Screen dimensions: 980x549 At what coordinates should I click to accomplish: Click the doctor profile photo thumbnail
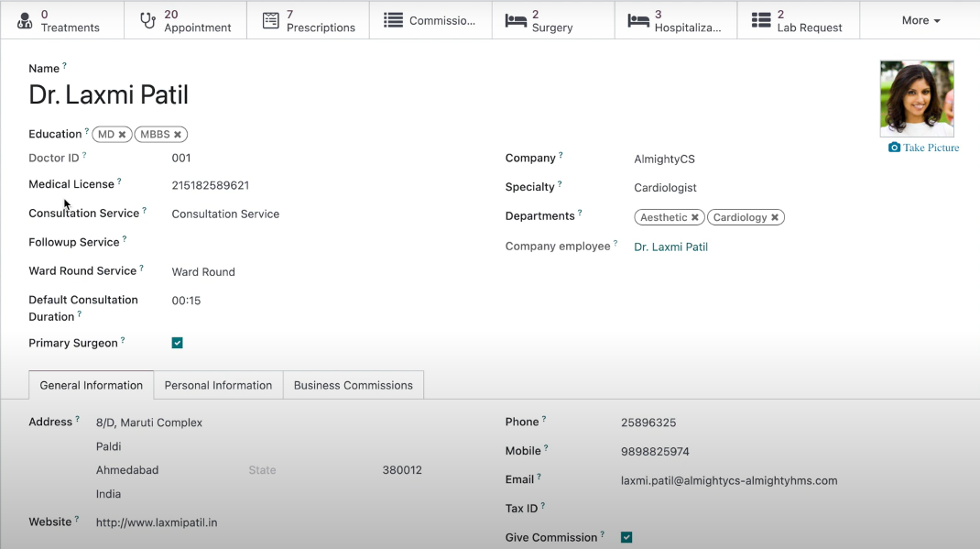[x=917, y=99]
